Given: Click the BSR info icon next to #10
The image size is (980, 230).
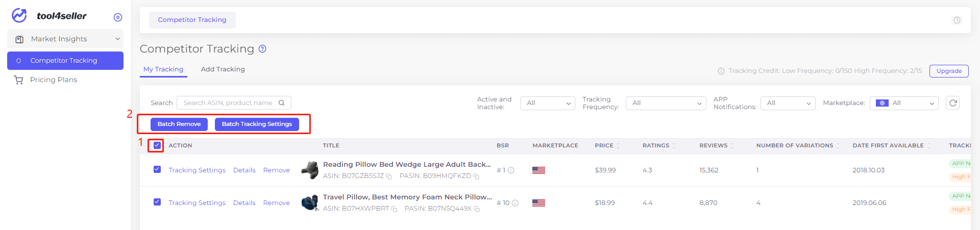Looking at the screenshot, I should pos(515,203).
